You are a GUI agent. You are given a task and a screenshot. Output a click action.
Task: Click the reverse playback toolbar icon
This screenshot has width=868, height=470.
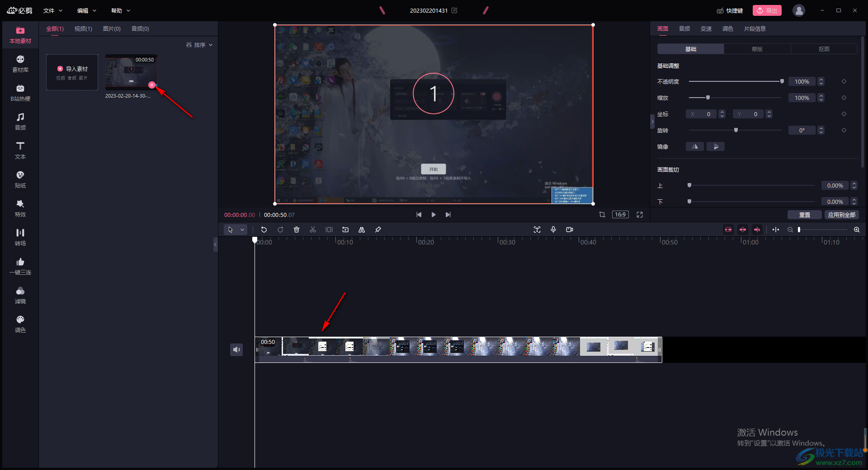[345, 230]
